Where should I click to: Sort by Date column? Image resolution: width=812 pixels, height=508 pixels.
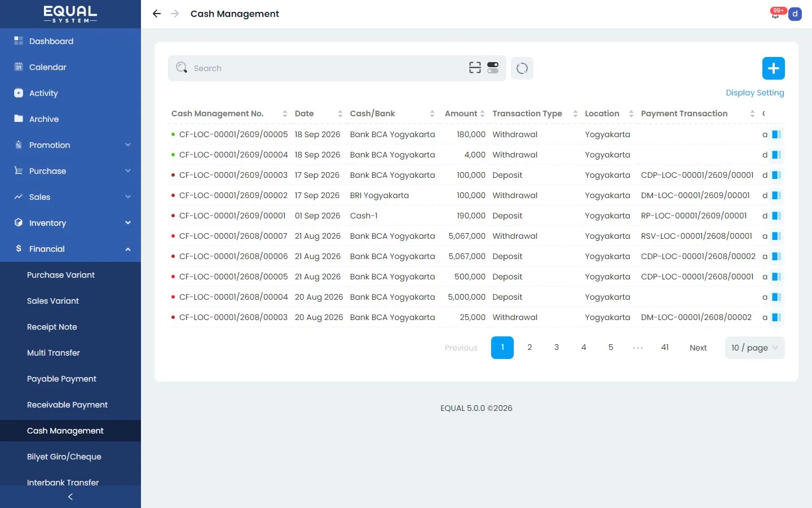(340, 113)
